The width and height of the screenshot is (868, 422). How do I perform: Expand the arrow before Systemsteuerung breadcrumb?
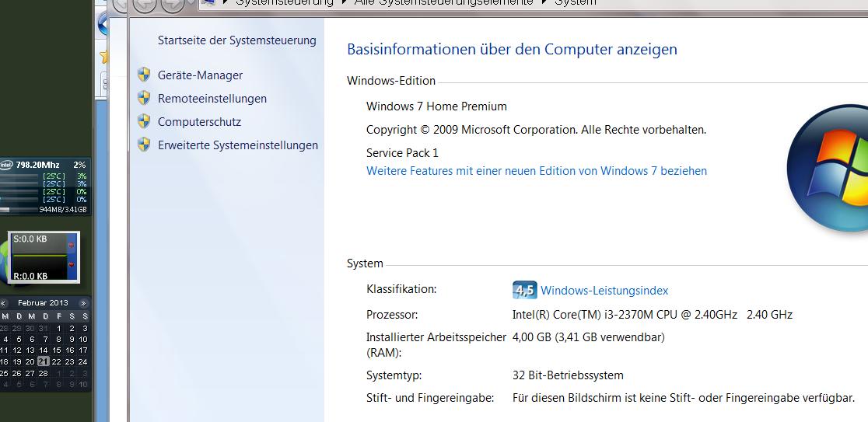tap(226, 2)
